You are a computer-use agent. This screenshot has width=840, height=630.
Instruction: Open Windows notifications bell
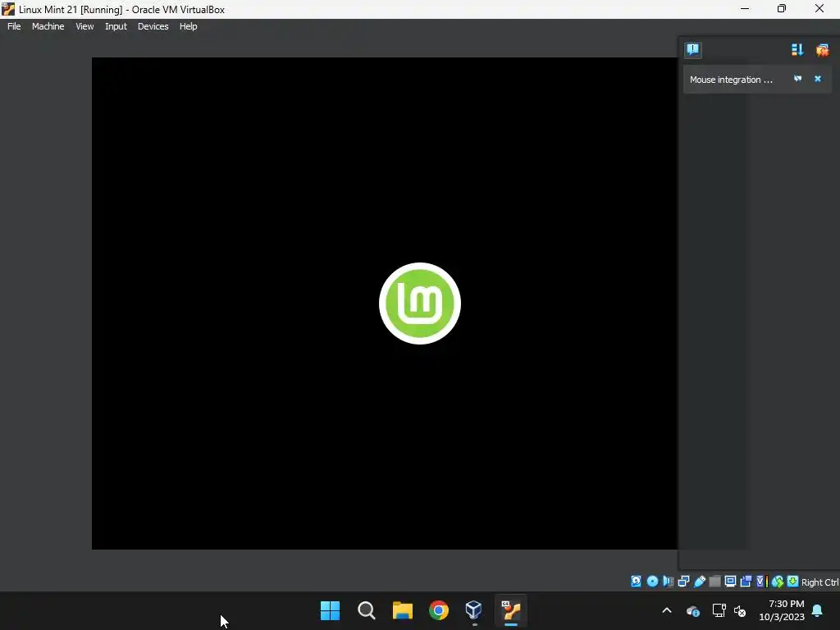(x=818, y=610)
